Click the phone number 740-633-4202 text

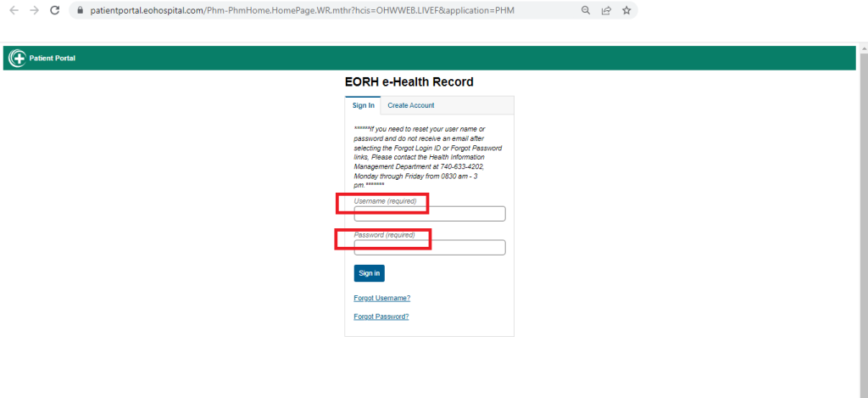pos(463,166)
